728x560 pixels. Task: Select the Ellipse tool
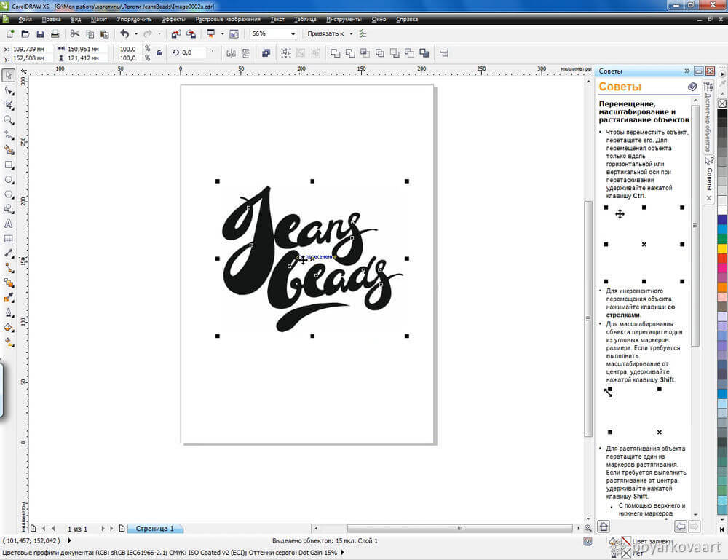(9, 180)
